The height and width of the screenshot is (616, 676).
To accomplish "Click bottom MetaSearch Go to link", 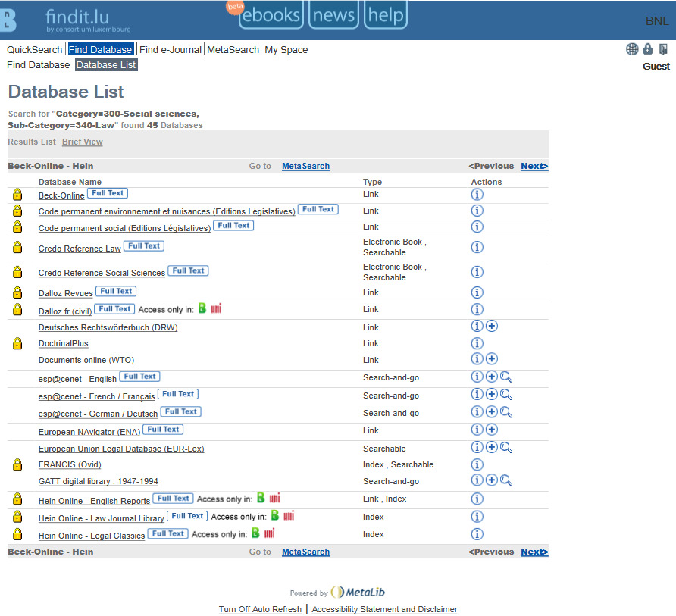I will (x=305, y=552).
